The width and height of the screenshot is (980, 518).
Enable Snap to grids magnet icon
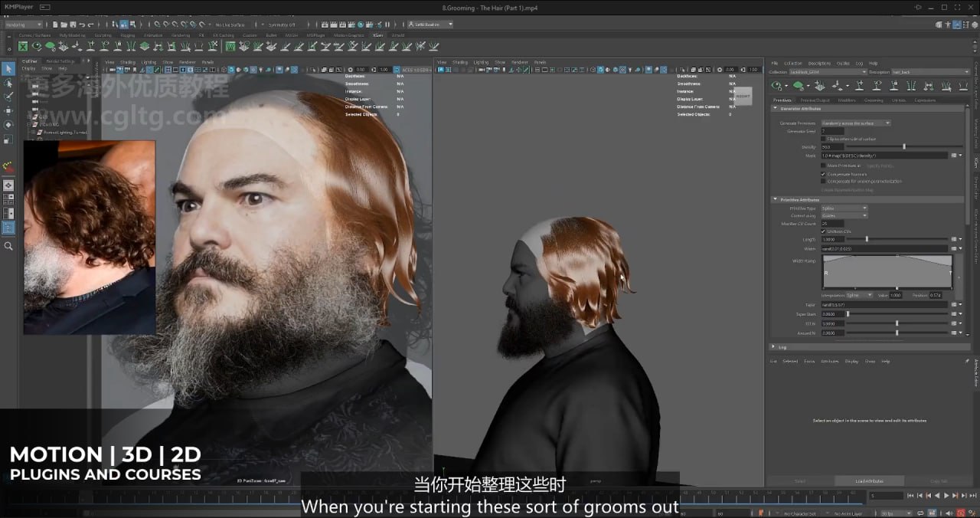157,24
